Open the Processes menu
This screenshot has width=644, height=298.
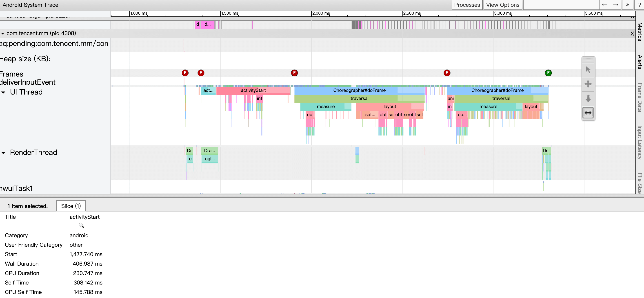467,5
